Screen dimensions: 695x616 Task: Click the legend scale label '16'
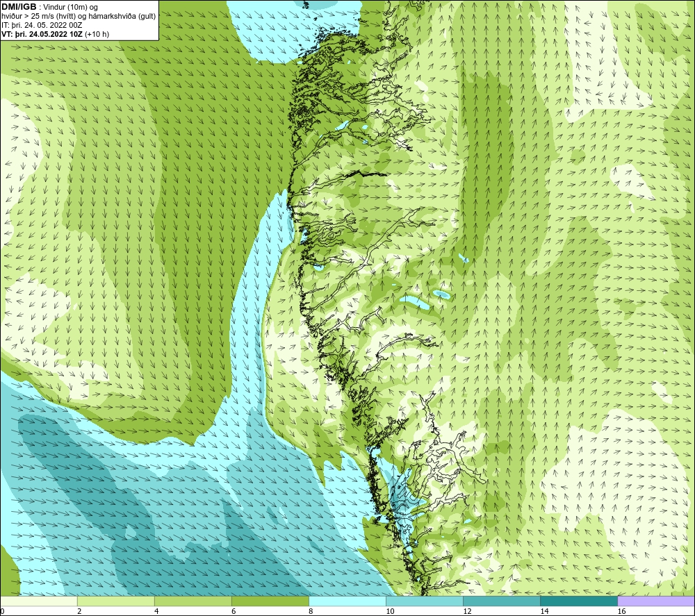(621, 611)
